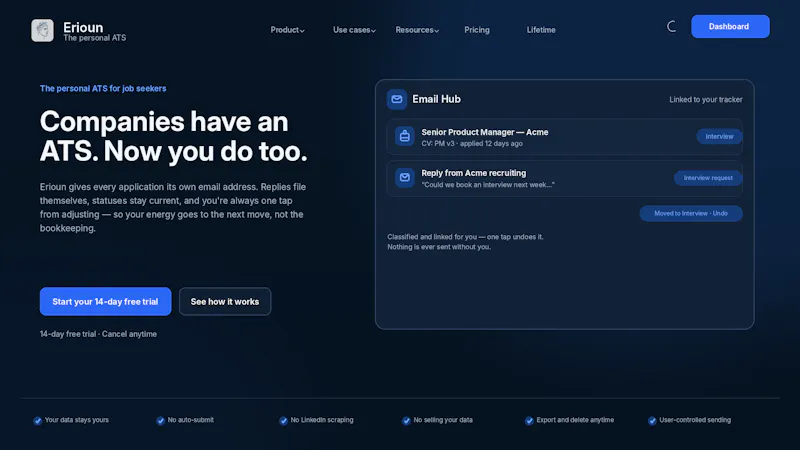Image resolution: width=800 pixels, height=450 pixels.
Task: Click checkmark icon next to Your data stays yours
Action: (x=37, y=420)
